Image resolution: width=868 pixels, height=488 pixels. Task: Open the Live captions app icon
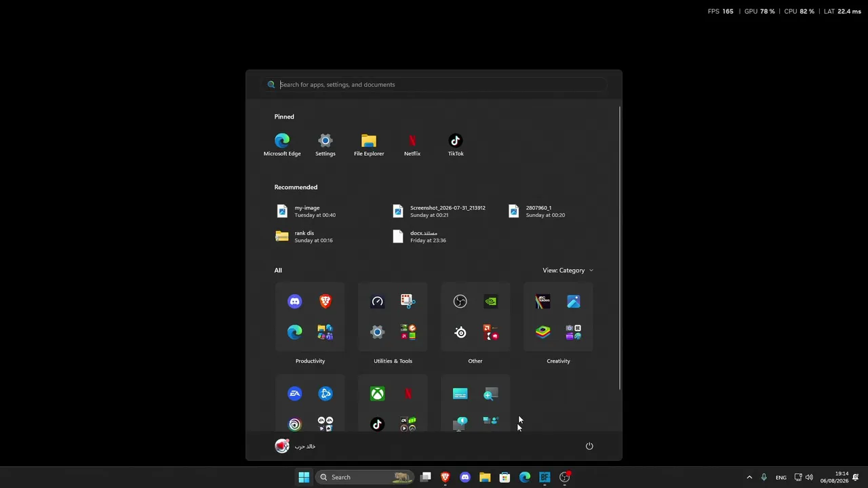coord(460,394)
